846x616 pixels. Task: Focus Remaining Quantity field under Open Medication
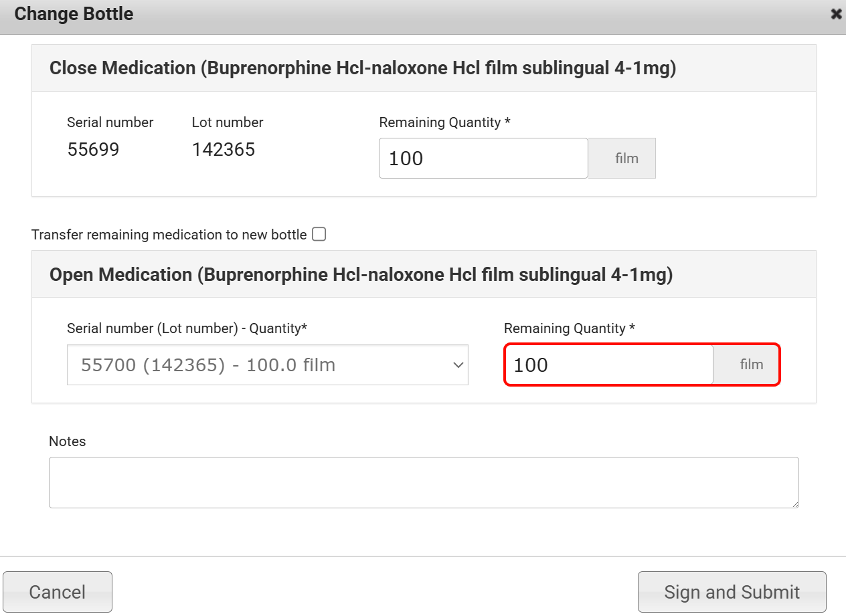[x=608, y=365]
